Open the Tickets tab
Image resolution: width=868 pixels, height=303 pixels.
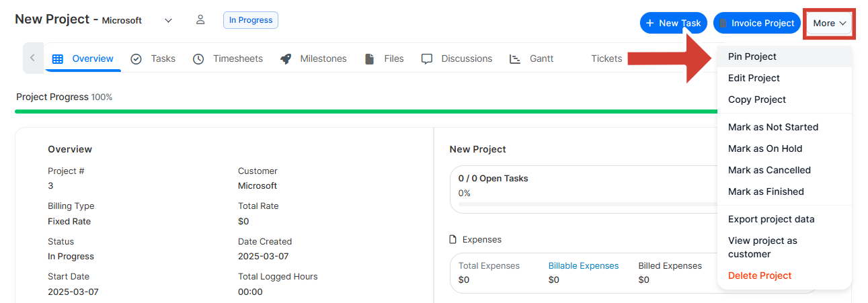606,59
